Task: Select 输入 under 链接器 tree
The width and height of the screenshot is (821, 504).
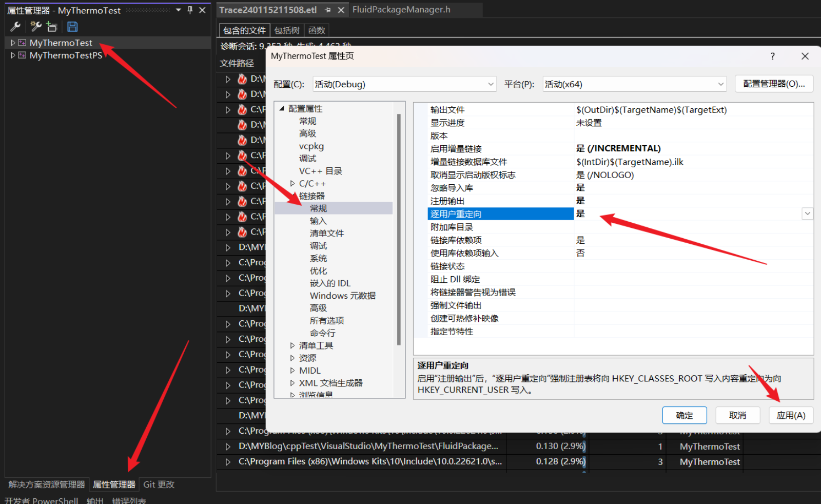Action: [318, 221]
